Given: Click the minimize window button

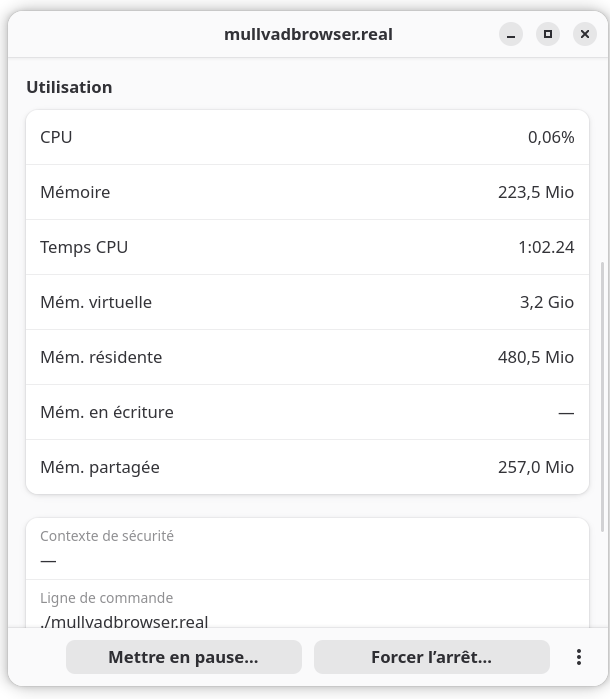Looking at the screenshot, I should click(x=511, y=34).
